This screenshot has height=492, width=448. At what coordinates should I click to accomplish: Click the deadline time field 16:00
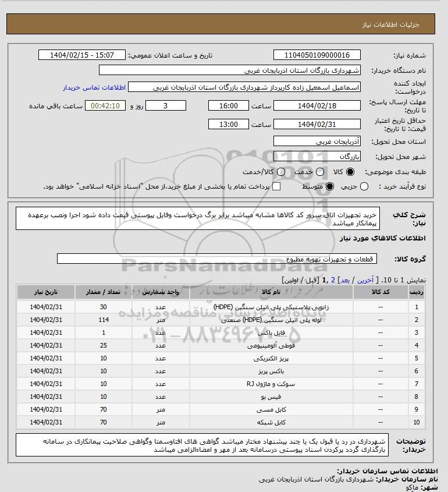pos(229,105)
